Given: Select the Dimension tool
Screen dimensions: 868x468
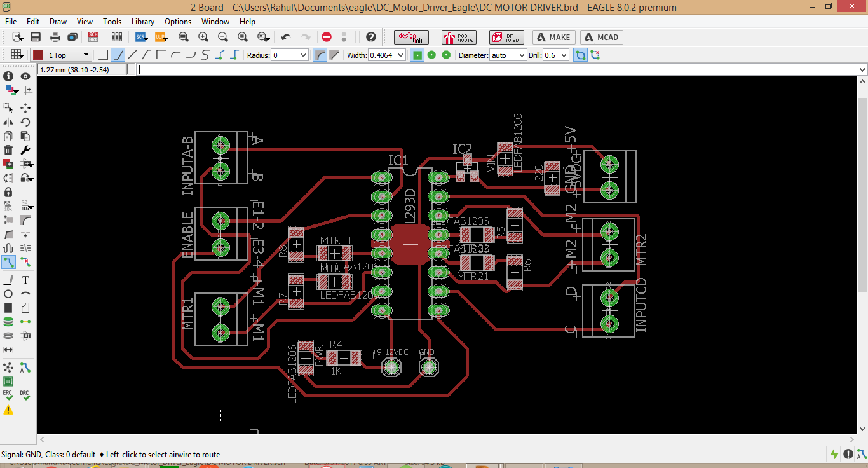Looking at the screenshot, I should coord(8,350).
